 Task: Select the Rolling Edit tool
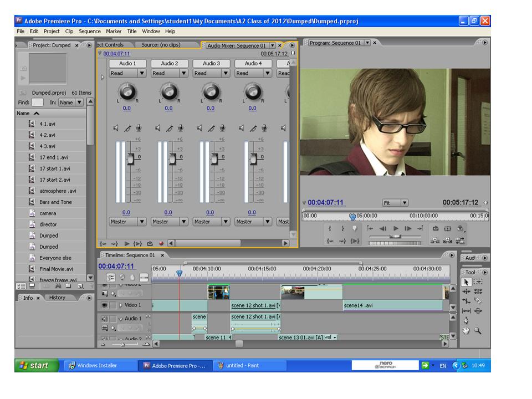pos(478,291)
